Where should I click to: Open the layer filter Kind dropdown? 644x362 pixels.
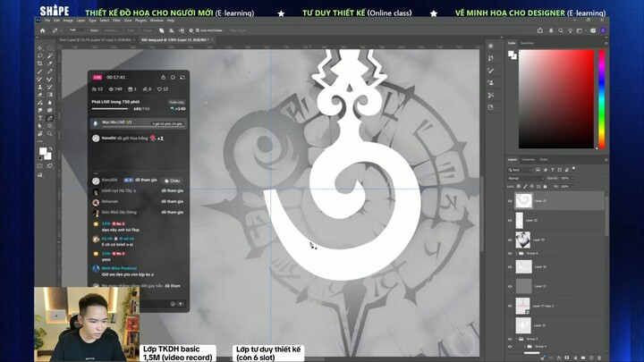520,170
